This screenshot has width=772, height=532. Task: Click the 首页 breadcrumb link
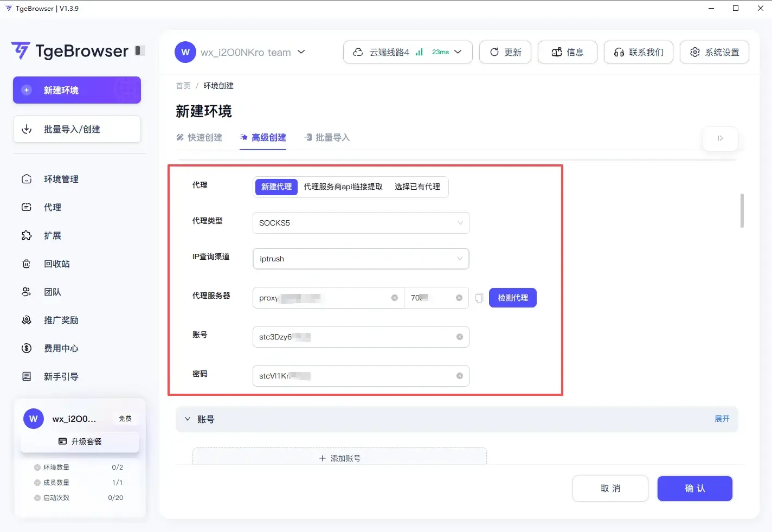[183, 86]
